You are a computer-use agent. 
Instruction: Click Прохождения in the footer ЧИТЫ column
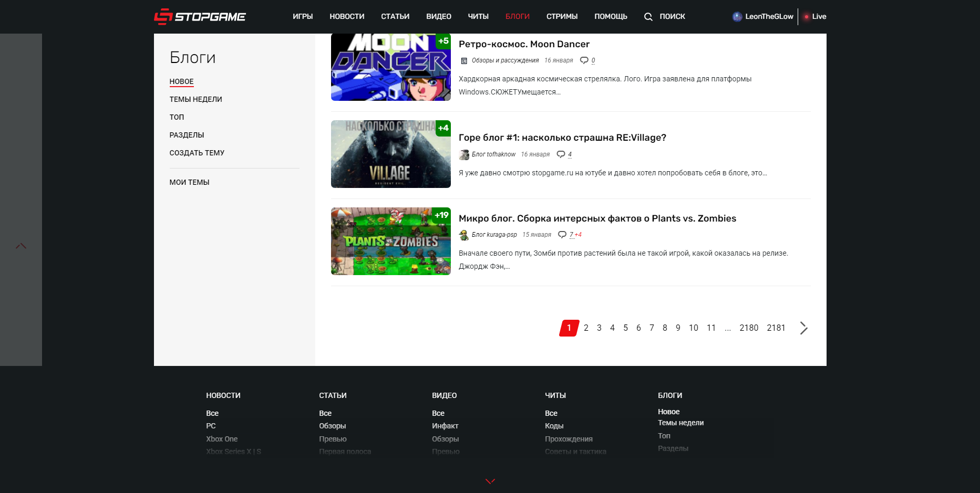569,439
